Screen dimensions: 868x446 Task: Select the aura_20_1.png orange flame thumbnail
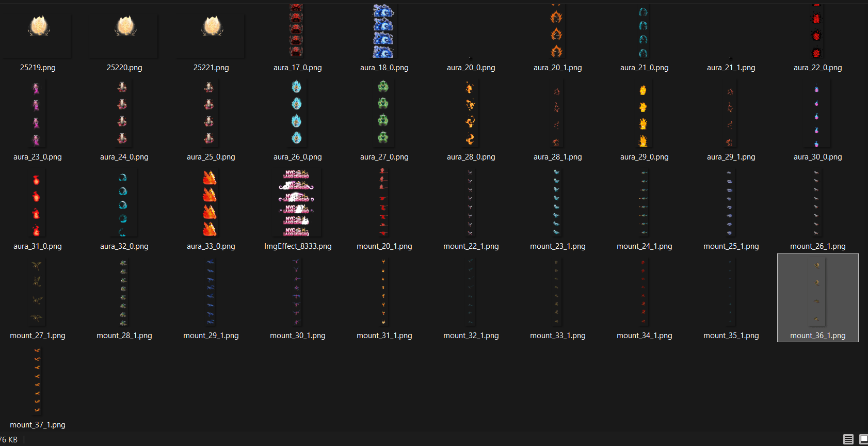[556, 31]
